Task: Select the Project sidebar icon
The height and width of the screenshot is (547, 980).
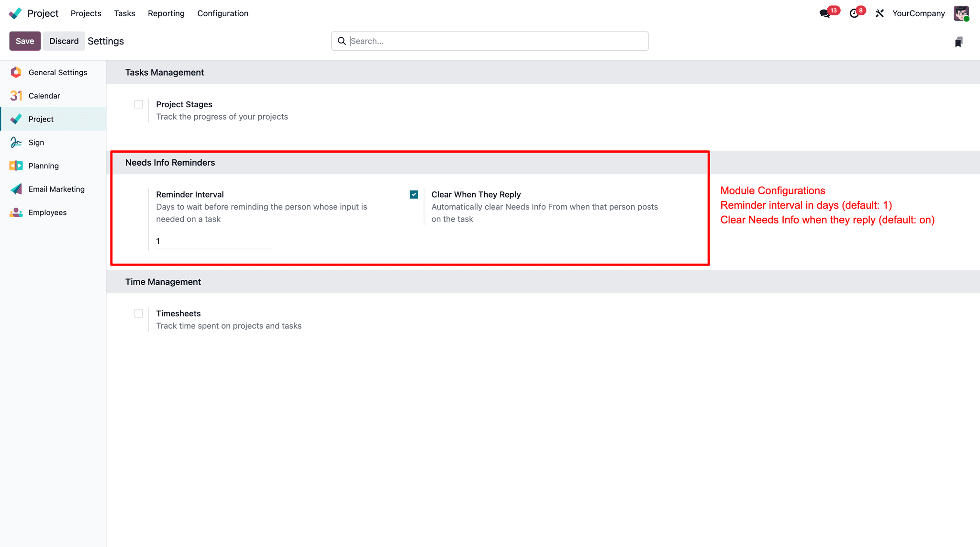Action: [x=16, y=119]
